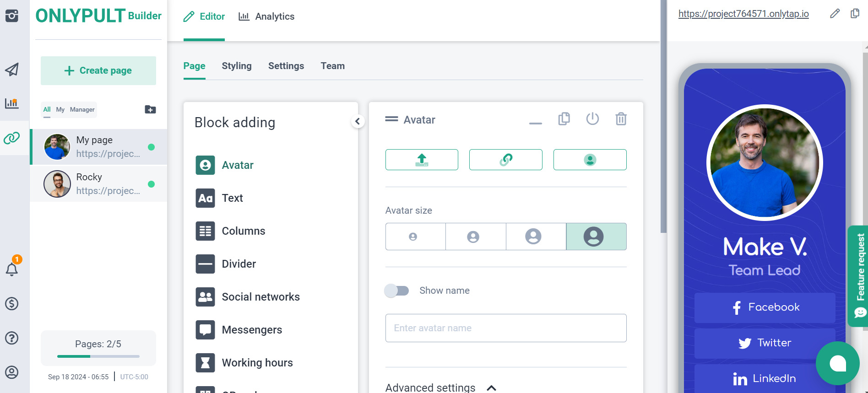
Task: Open the Analytics tab
Action: click(266, 16)
